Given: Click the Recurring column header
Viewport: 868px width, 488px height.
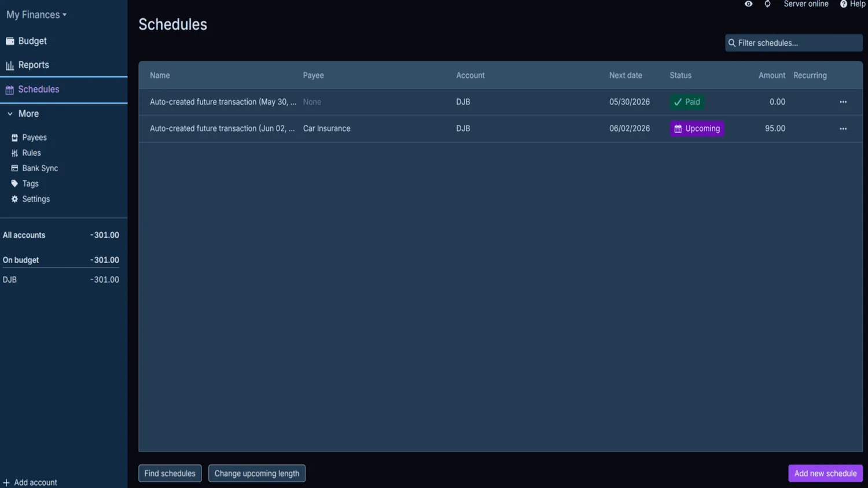Looking at the screenshot, I should (810, 76).
